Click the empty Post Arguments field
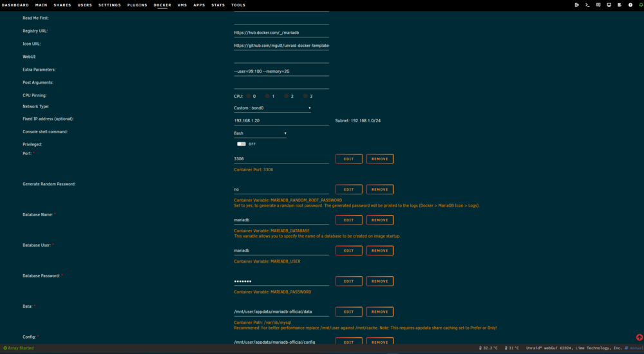 (x=281, y=84)
